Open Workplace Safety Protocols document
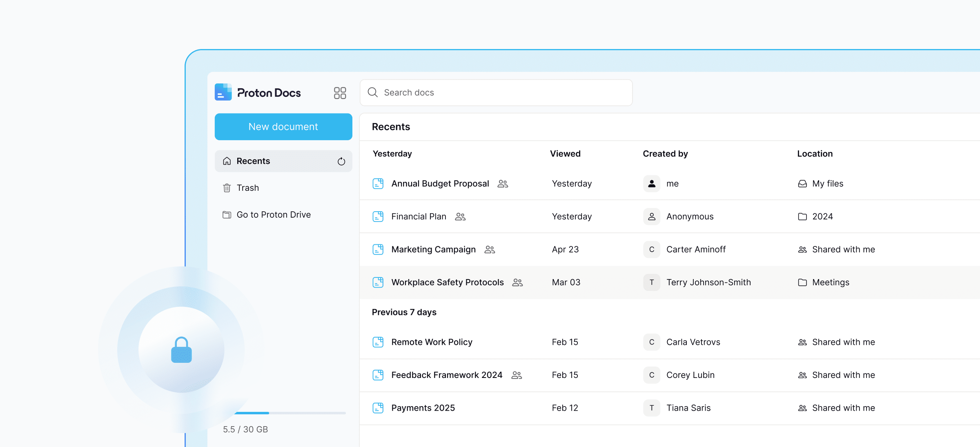Image resolution: width=980 pixels, height=447 pixels. (447, 282)
